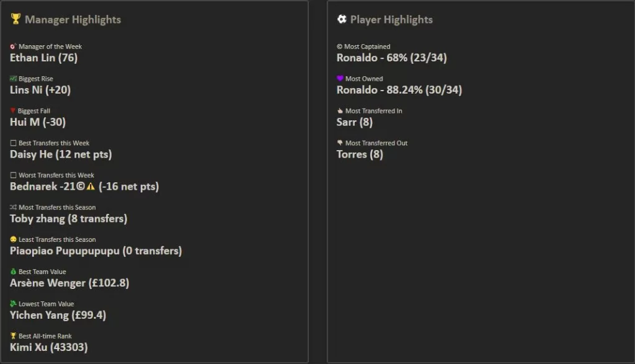Screen dimensions: 635x364
Task: Click the Best All-time Rank trophy icon
Action: pyautogui.click(x=13, y=336)
